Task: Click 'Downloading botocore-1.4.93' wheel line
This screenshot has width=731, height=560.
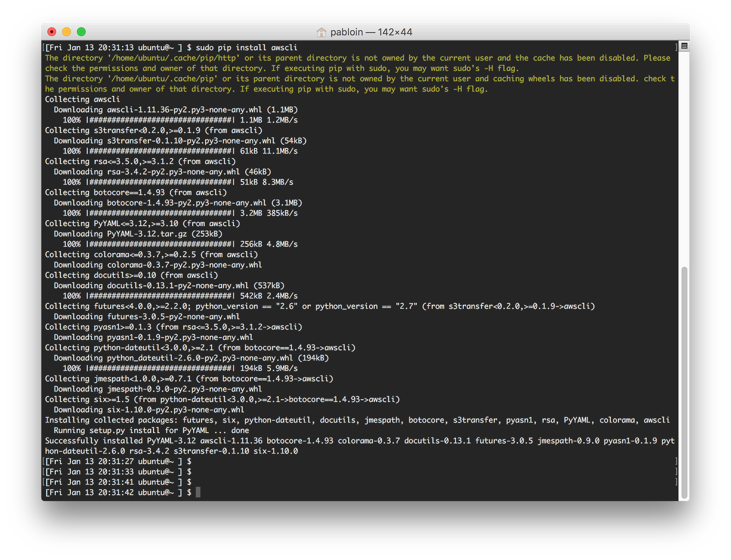Action: 178,203
